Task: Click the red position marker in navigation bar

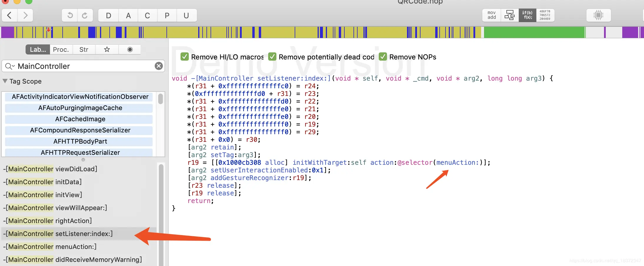Action: (x=49, y=29)
